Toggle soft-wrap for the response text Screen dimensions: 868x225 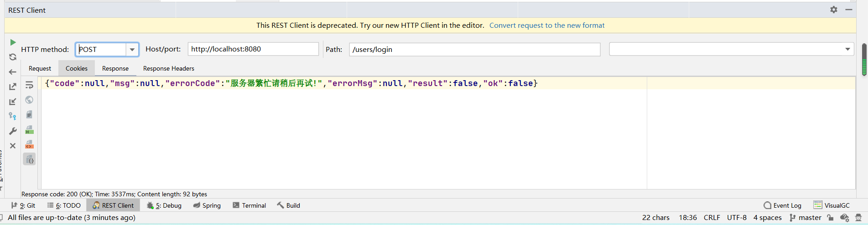click(29, 85)
